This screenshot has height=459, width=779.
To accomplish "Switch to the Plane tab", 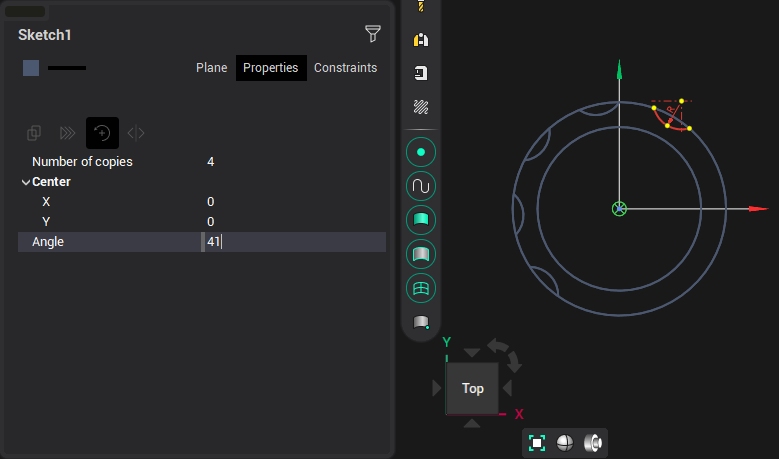I will pyautogui.click(x=211, y=68).
